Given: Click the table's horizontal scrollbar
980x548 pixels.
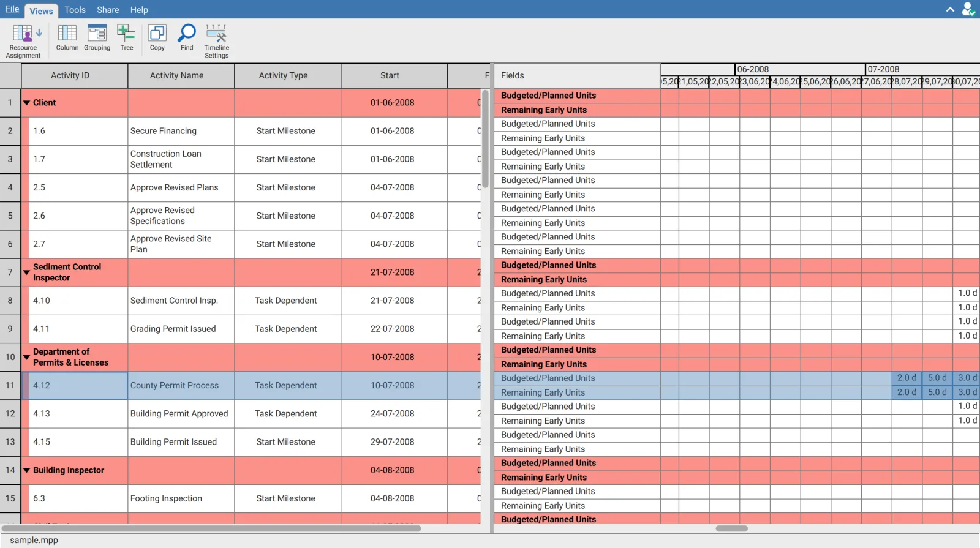Looking at the screenshot, I should tap(211, 528).
